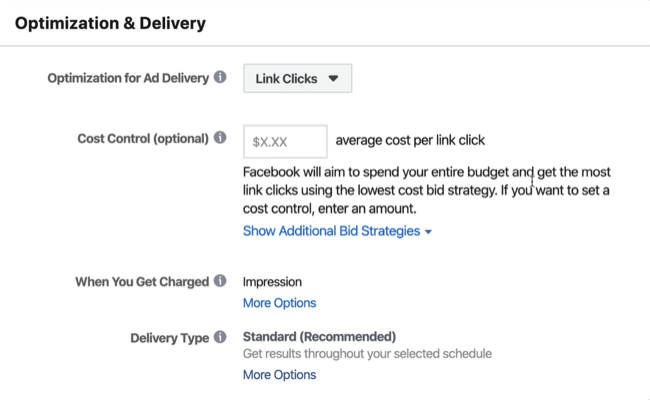Click the average cost per link click text

[x=410, y=141]
